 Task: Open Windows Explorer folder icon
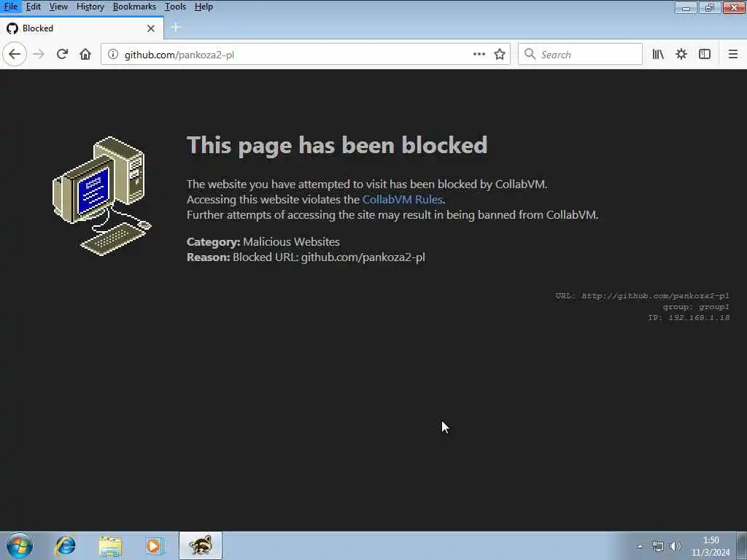(x=111, y=545)
